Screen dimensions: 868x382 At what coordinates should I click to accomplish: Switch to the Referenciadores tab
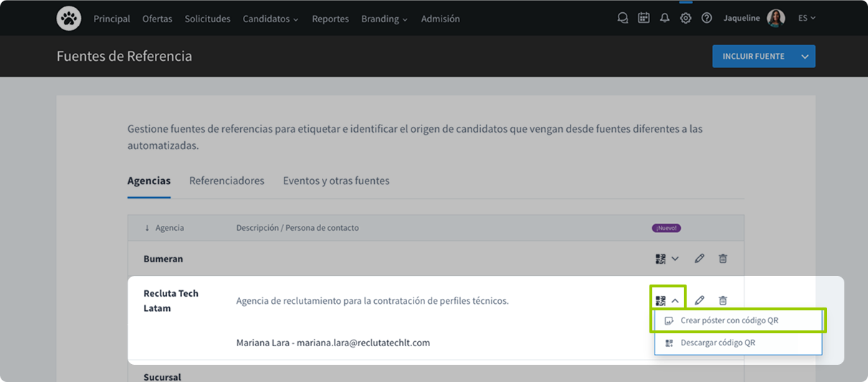[226, 181]
